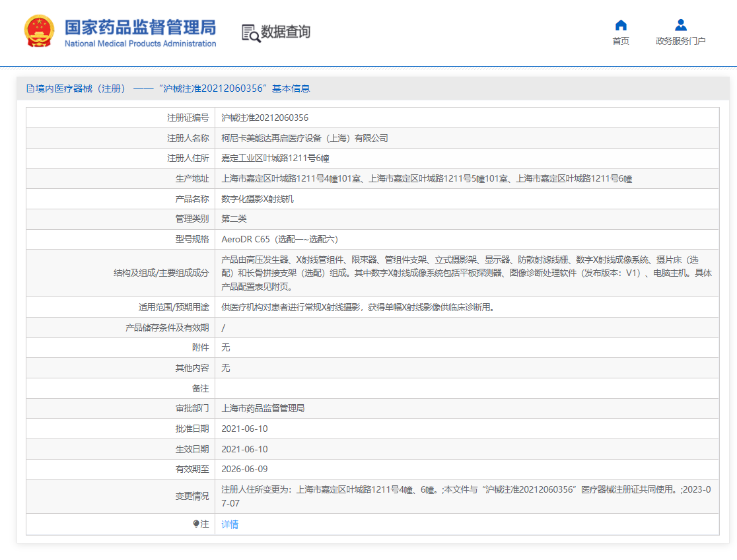
Task: Click the 首页 label in the header
Action: (621, 41)
